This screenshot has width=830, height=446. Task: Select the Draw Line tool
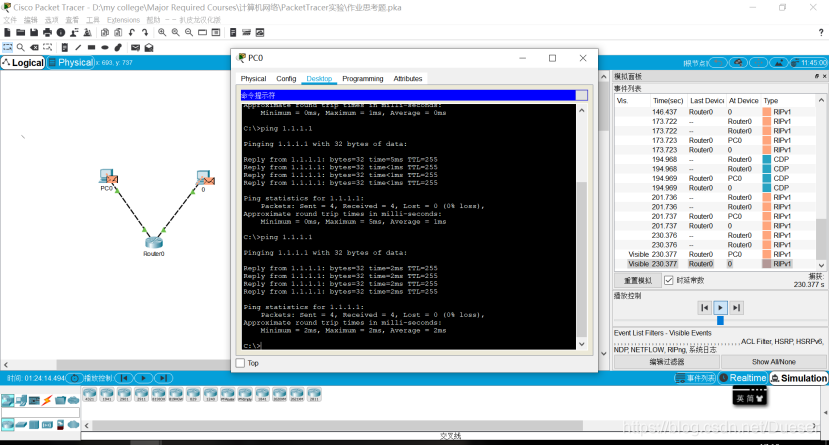pos(78,48)
